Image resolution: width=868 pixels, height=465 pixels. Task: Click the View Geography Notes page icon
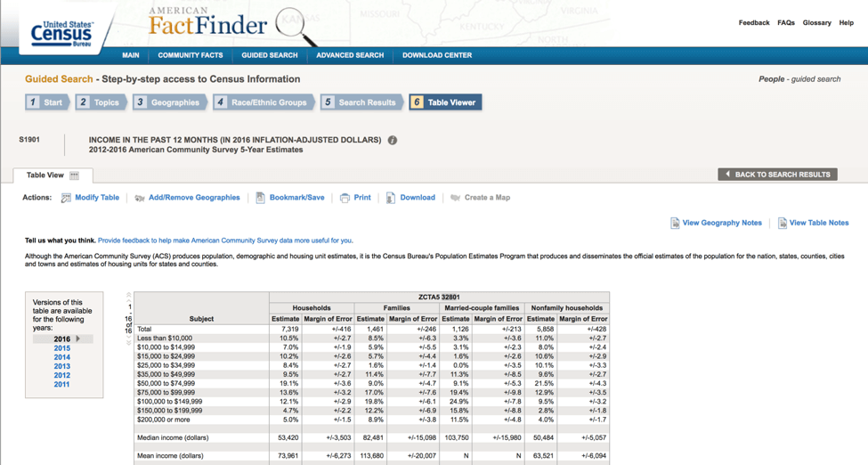(675, 223)
